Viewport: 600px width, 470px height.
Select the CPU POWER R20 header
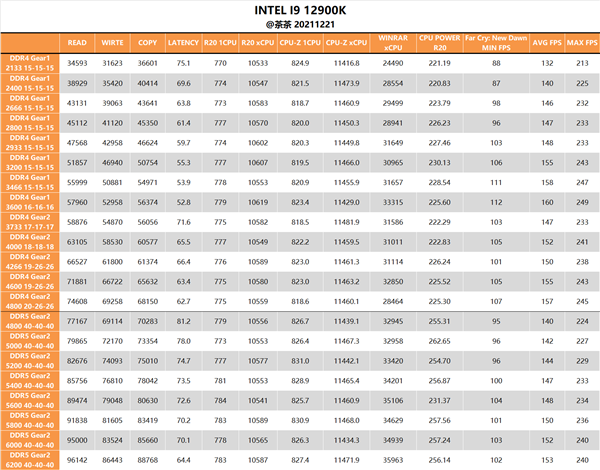coord(440,43)
